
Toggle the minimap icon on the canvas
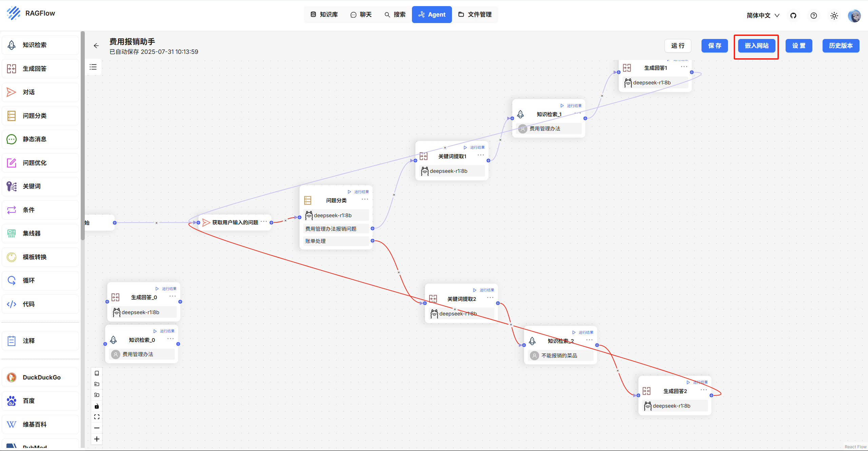[x=97, y=373]
